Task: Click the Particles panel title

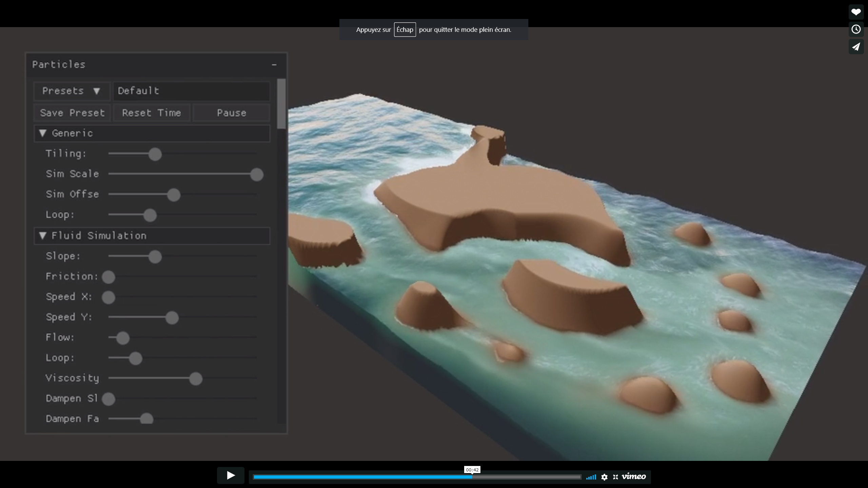Action: coord(59,64)
